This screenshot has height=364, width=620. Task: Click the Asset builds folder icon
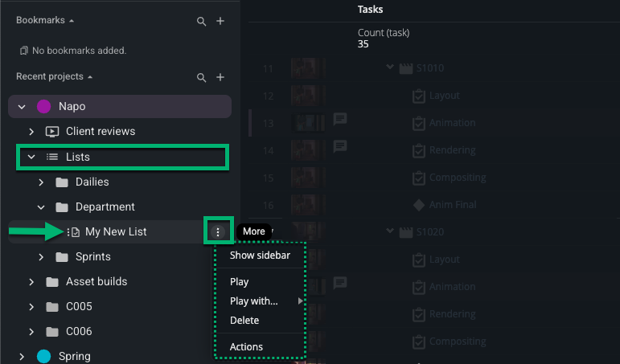pyautogui.click(x=52, y=282)
